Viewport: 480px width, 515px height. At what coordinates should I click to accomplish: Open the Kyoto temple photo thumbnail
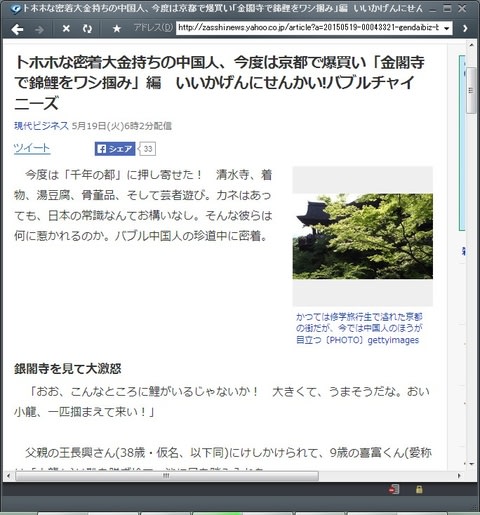tap(363, 236)
